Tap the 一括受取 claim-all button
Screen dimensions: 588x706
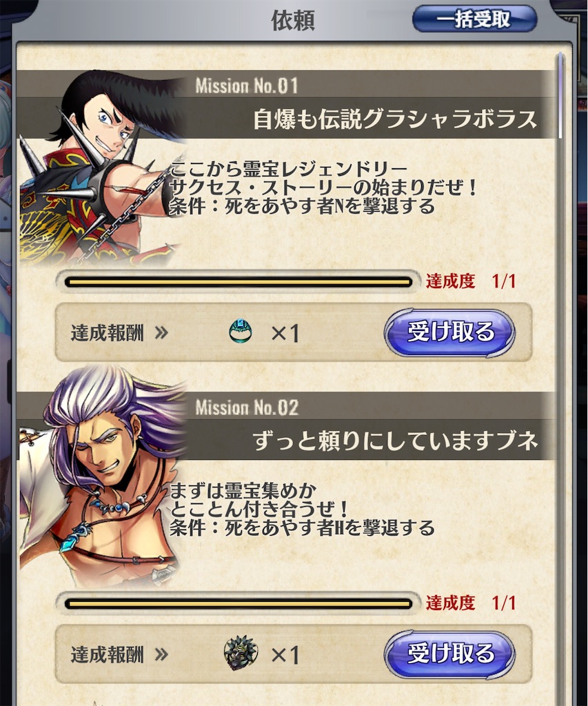pos(474,19)
